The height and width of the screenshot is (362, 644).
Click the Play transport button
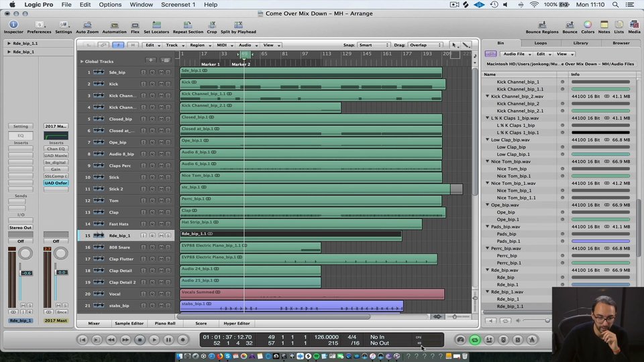pos(154,340)
